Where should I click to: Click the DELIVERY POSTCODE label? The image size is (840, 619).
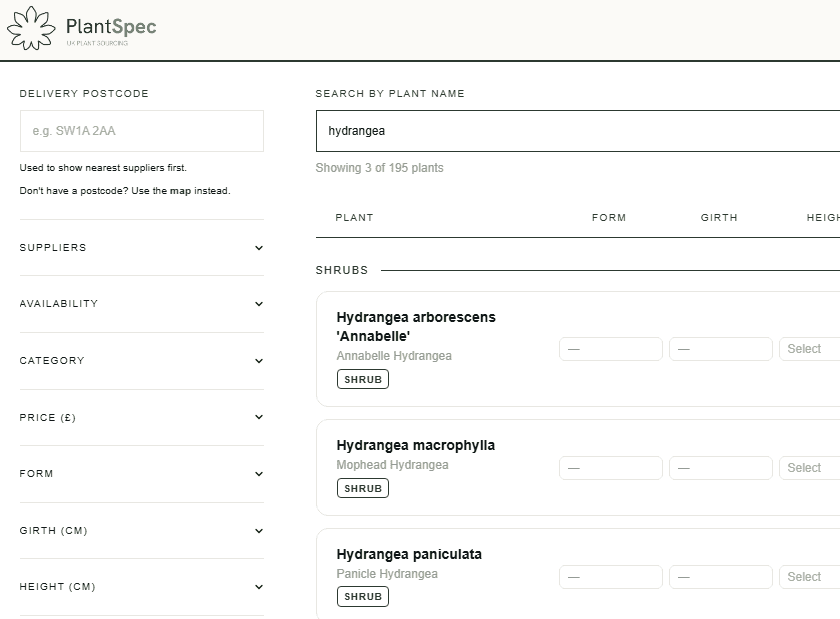84,93
